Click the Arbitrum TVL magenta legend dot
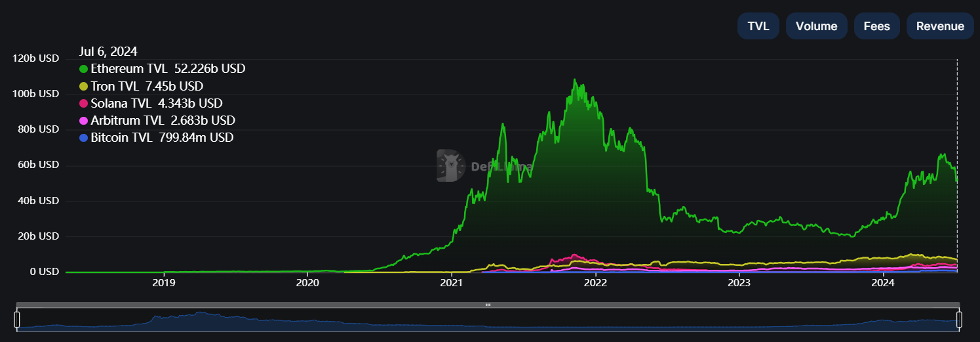 [x=83, y=121]
